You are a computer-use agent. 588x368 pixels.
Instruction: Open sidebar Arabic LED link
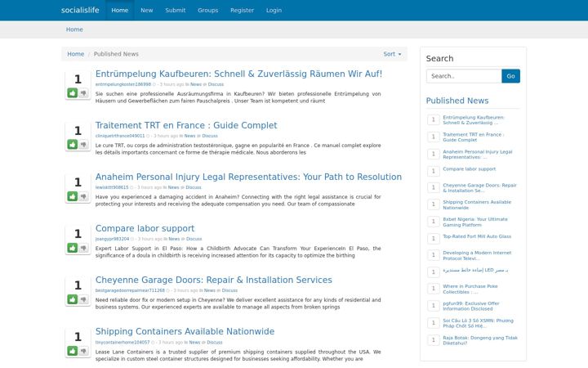475,271
